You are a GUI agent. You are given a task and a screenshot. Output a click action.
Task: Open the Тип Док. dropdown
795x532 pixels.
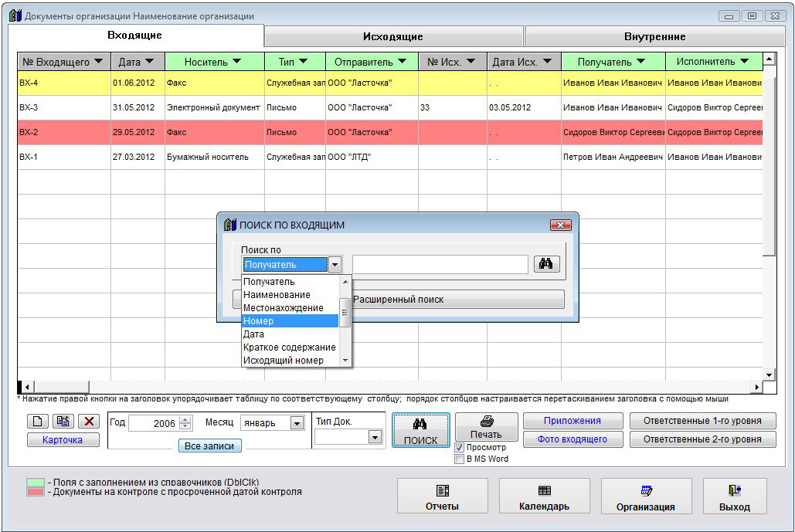tap(375, 437)
